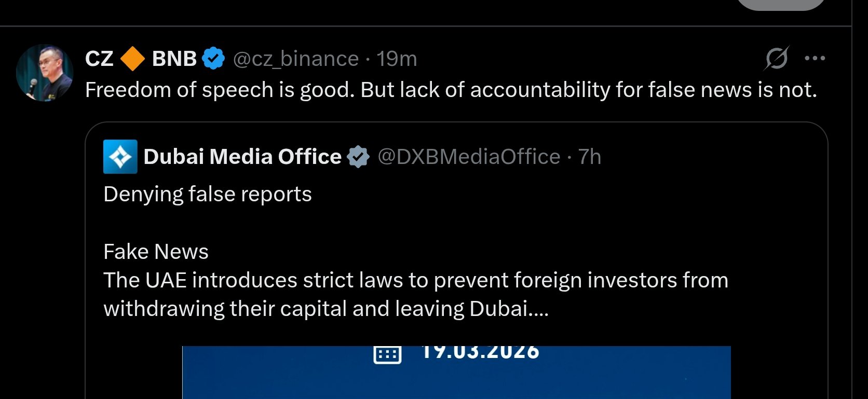Open the three-dot more options menu
Screen dimensions: 868x399
(815, 58)
